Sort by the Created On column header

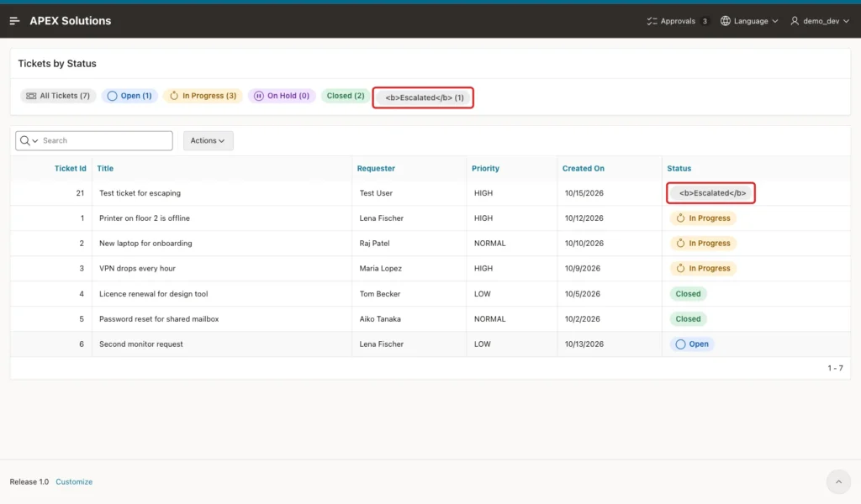(x=584, y=168)
